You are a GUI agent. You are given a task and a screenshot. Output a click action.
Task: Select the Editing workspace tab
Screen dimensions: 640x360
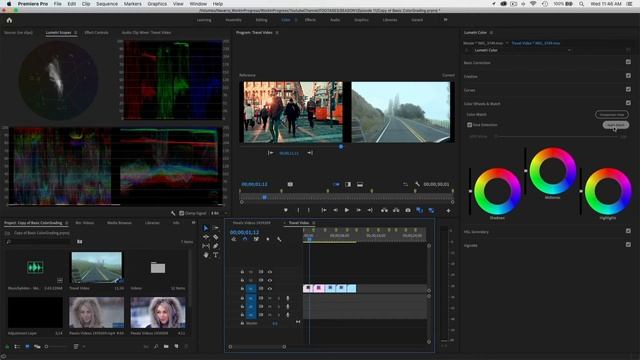[x=261, y=20]
